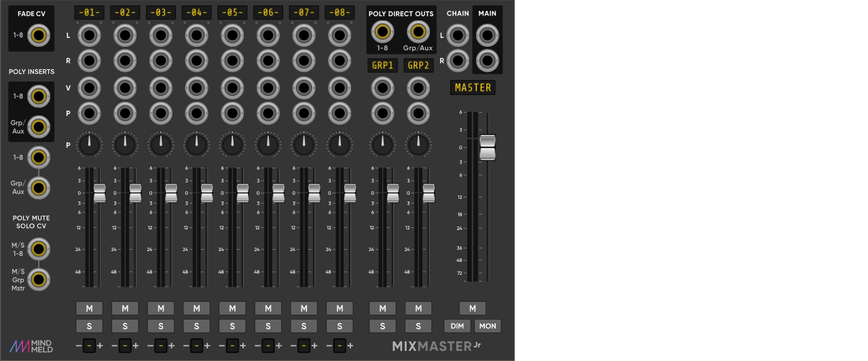The image size is (868, 361).
Task: Click track 02 R input jack
Action: 125,60
